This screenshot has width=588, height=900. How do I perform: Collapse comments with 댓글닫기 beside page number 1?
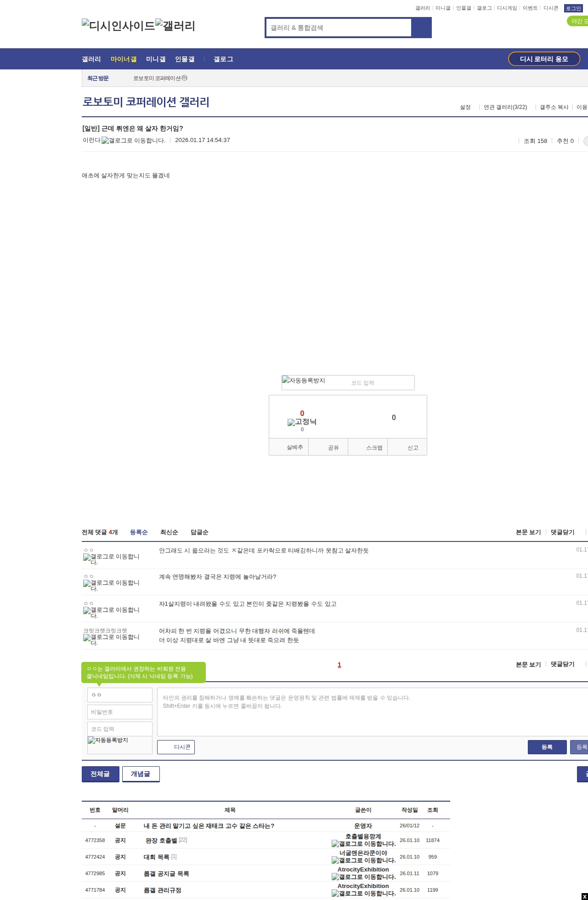tap(563, 664)
